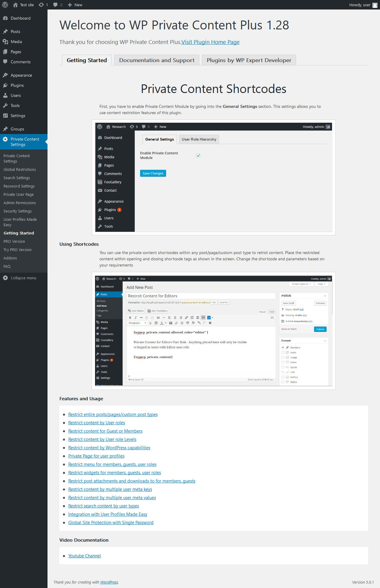Image resolution: width=380 pixels, height=588 pixels.
Task: Open Dashboard from the sidebar gauge icon
Action: coord(5,18)
